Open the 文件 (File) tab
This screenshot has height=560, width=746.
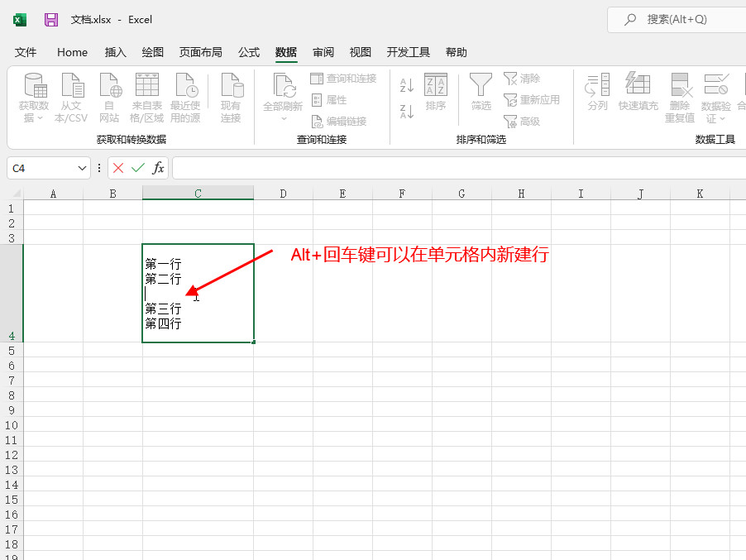[x=26, y=52]
